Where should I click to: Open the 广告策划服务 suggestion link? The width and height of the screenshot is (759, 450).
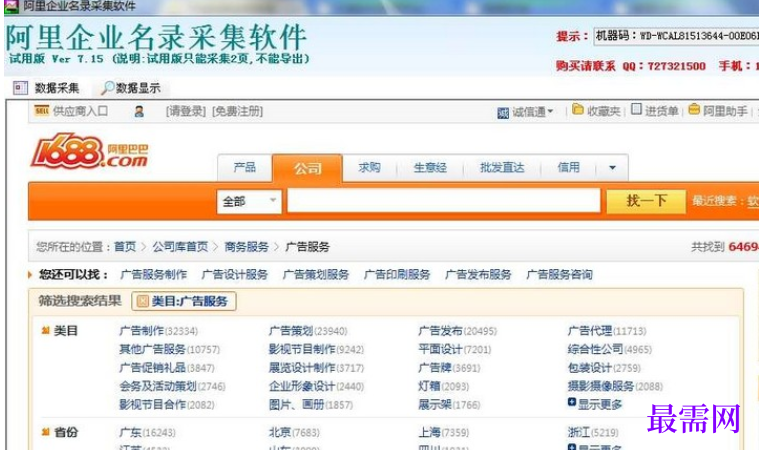point(316,275)
